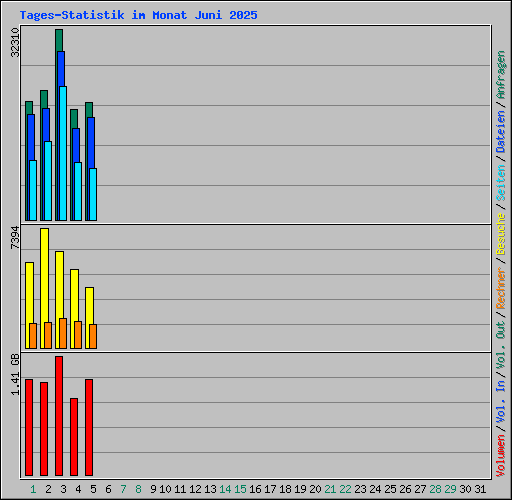Click the Anfragen legend label
The width and height of the screenshot is (512, 500).
pyautogui.click(x=501, y=75)
